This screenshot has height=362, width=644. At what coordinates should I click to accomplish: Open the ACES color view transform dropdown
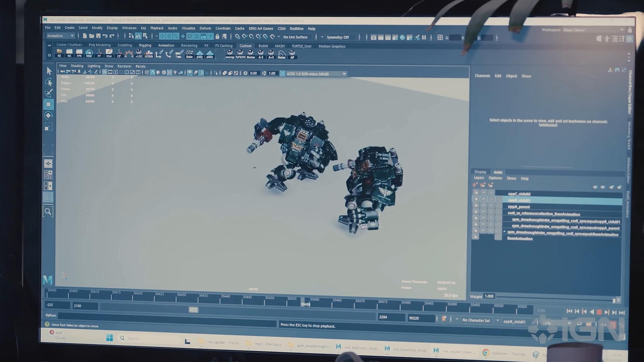(344, 74)
